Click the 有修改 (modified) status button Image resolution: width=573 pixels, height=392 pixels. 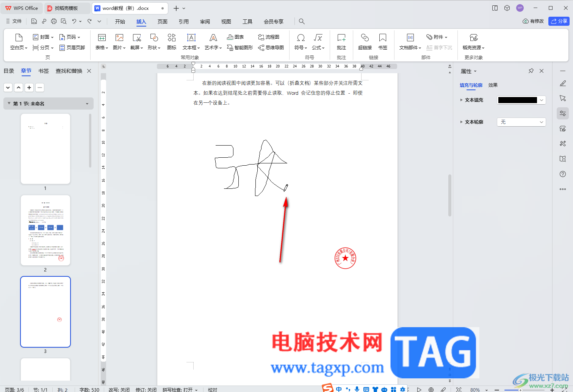[x=533, y=21]
